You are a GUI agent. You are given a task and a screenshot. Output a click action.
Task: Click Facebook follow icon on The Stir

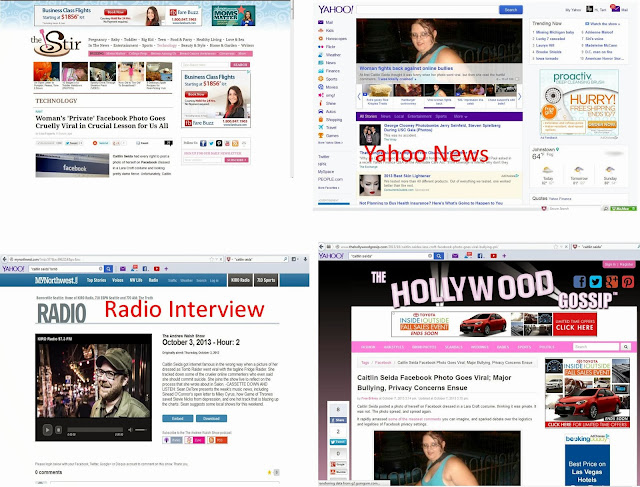click(x=203, y=143)
